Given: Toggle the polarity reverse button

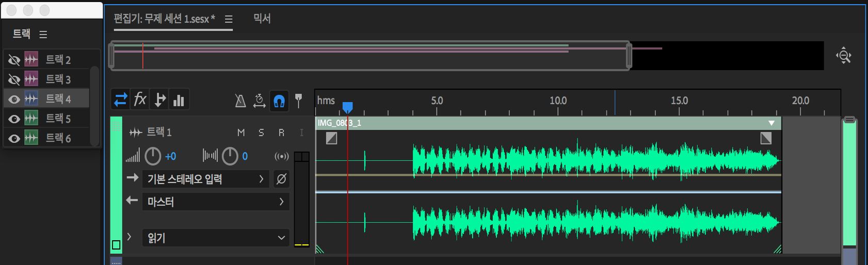Looking at the screenshot, I should [281, 179].
